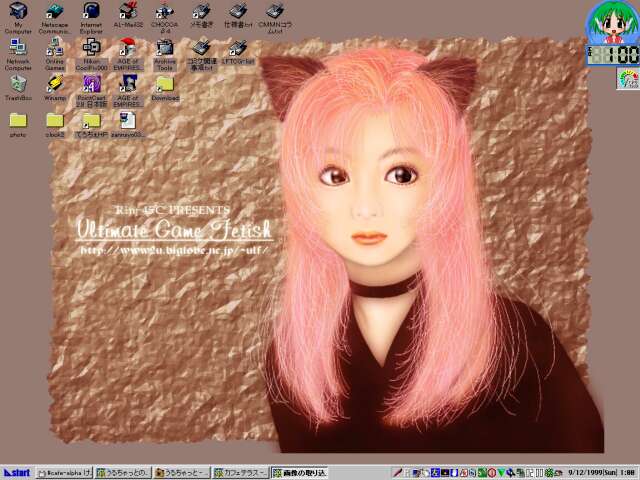Click the Start button on the taskbar
Screen dimensions: 640x480
(16, 472)
